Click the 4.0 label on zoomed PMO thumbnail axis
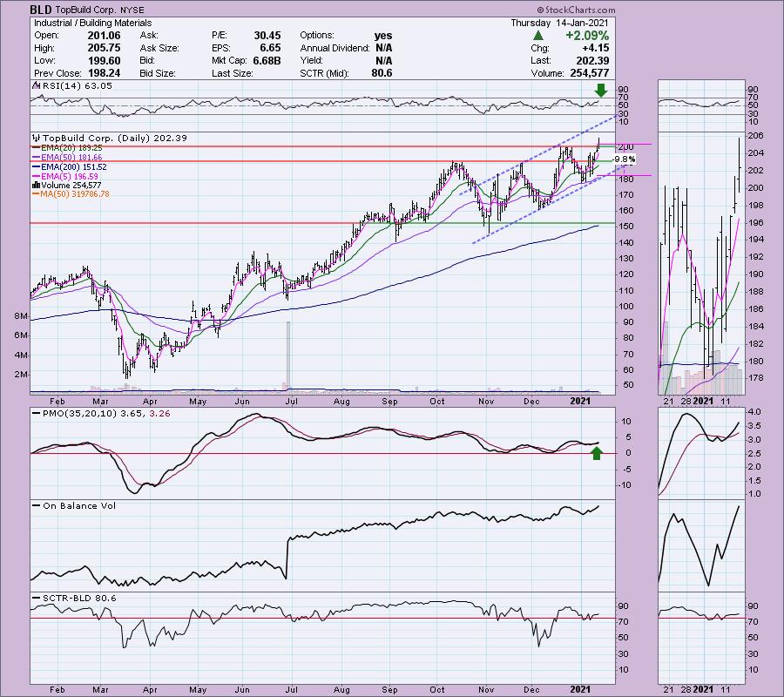 [754, 412]
